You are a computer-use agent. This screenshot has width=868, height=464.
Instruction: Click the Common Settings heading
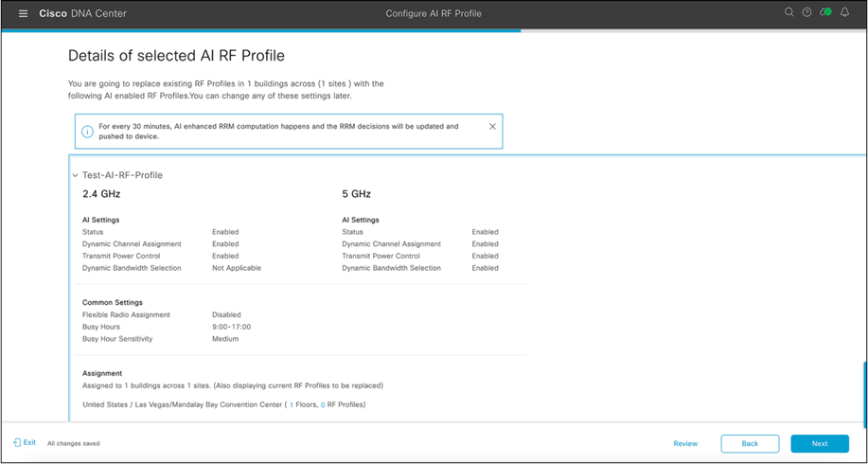(x=113, y=302)
